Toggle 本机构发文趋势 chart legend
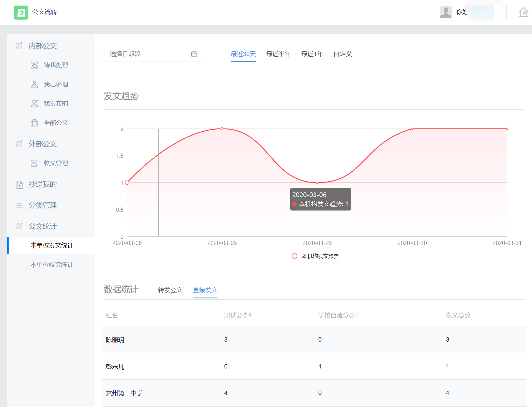532x407 pixels. [x=314, y=256]
